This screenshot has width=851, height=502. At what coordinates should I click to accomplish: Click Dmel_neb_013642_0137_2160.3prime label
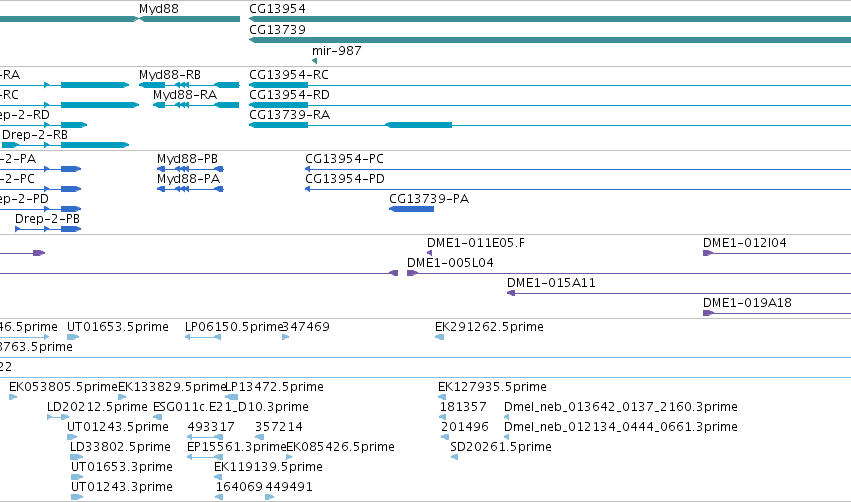(621, 407)
